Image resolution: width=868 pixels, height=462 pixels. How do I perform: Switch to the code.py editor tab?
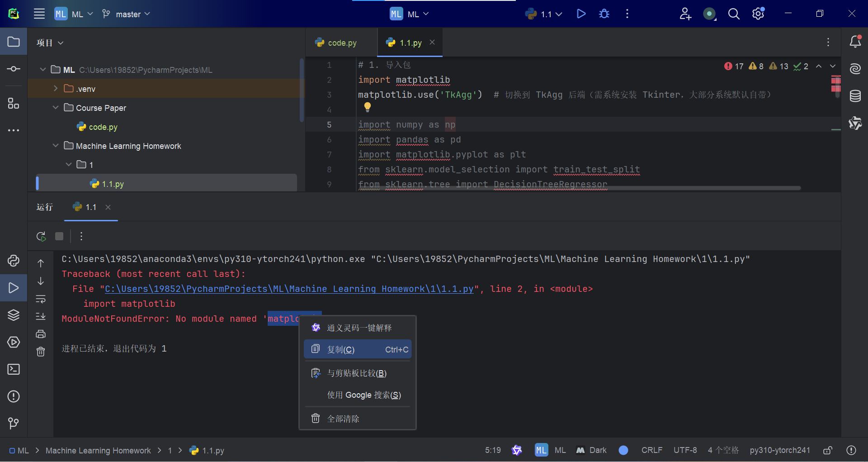[x=342, y=43]
